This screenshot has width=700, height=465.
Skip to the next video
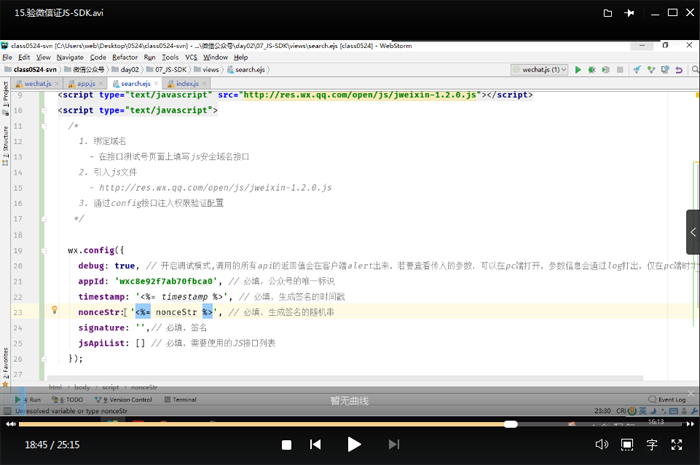click(x=394, y=444)
